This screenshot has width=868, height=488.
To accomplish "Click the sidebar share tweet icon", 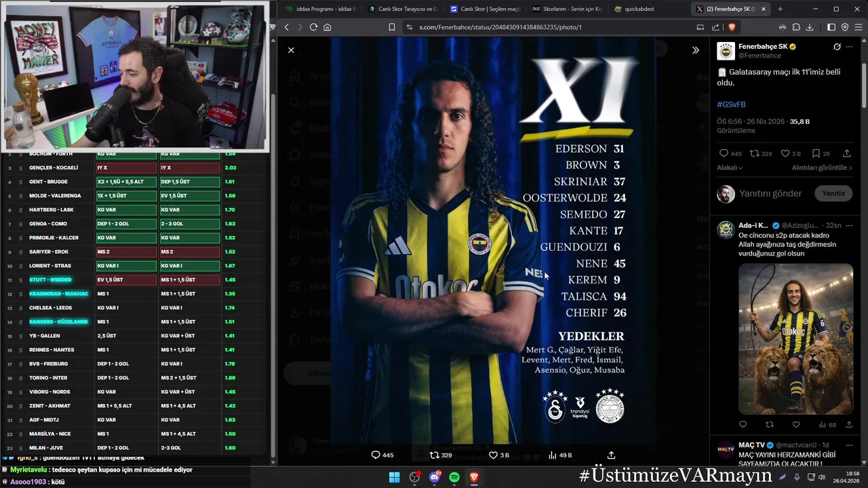I will coord(846,154).
